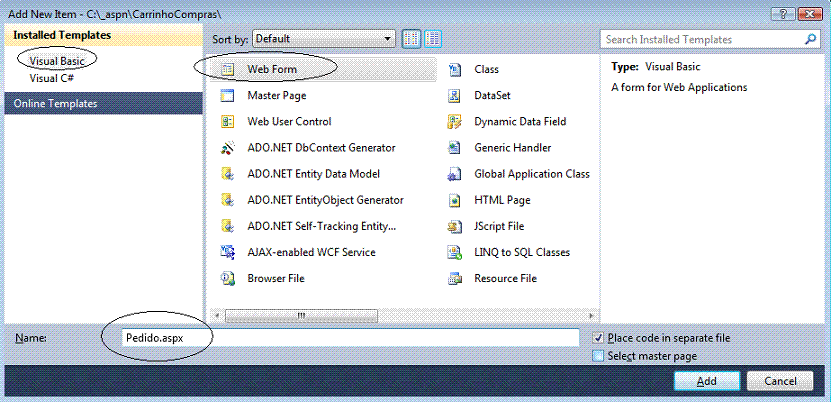Click the search magnifier icon

(x=810, y=39)
